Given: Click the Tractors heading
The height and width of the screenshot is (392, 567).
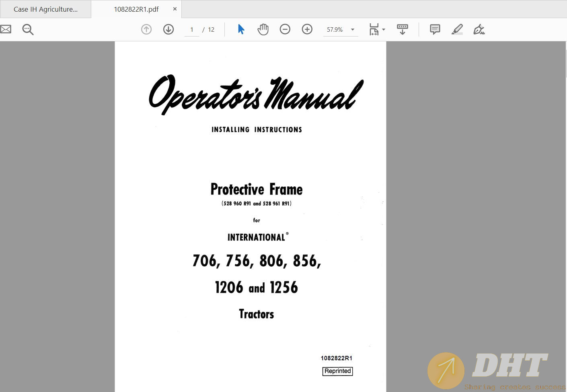Looking at the screenshot, I should [257, 314].
